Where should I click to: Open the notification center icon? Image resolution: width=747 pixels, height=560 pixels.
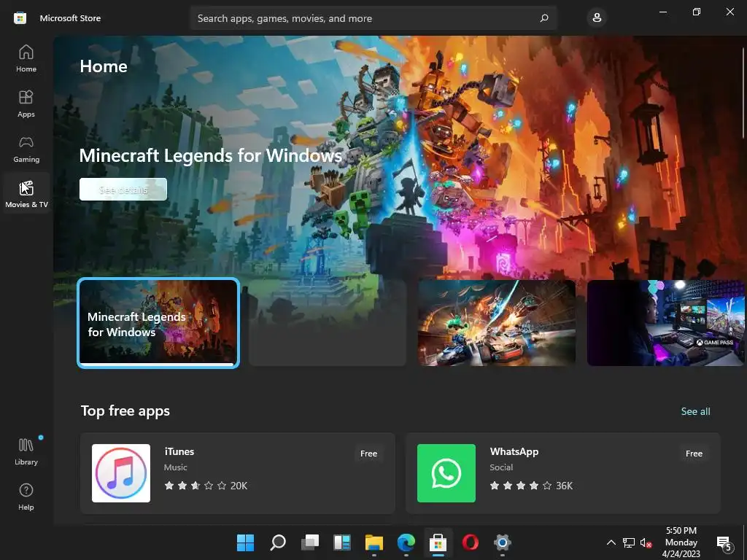[x=724, y=542]
